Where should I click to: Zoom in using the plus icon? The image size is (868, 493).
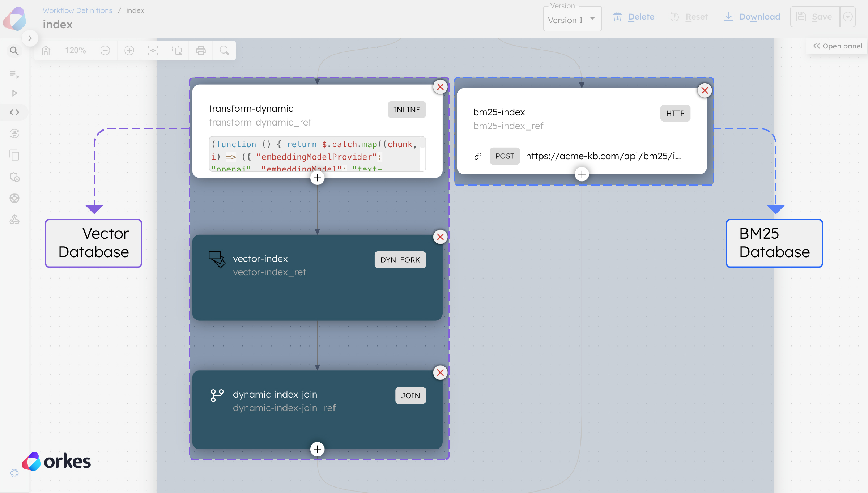pos(129,50)
